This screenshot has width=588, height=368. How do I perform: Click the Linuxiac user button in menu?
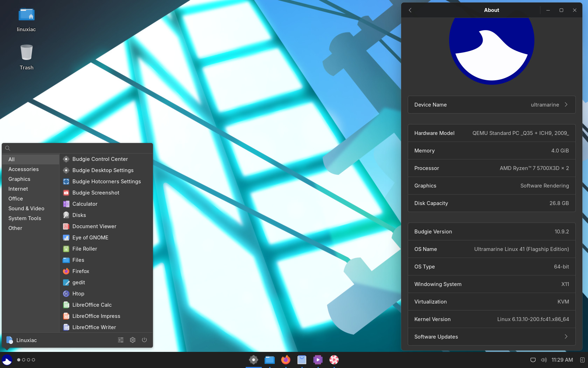pos(21,340)
